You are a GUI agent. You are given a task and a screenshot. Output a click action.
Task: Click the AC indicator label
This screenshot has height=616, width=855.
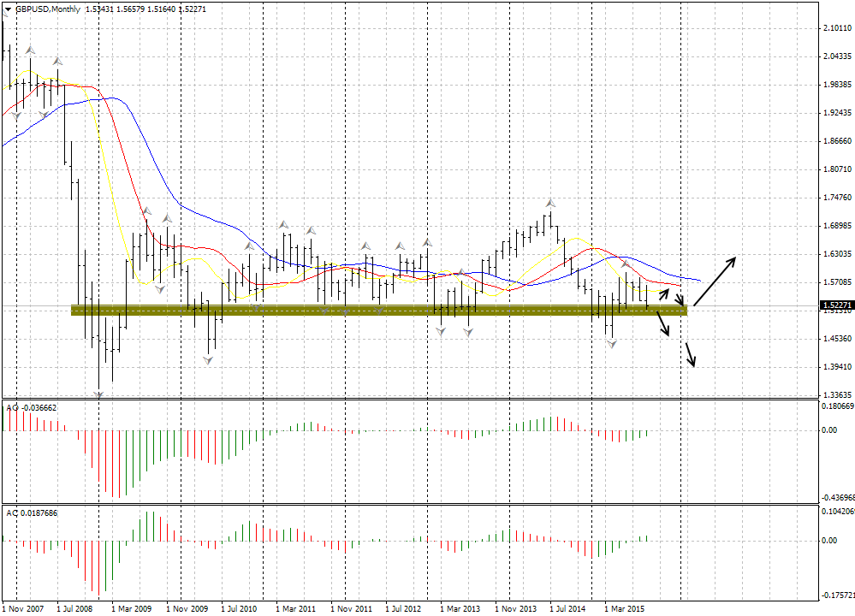coord(32,512)
